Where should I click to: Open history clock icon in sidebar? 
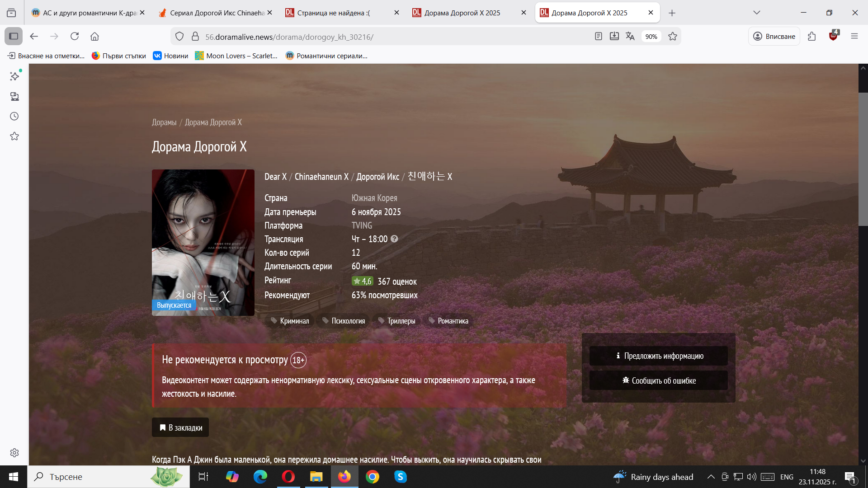tap(14, 116)
